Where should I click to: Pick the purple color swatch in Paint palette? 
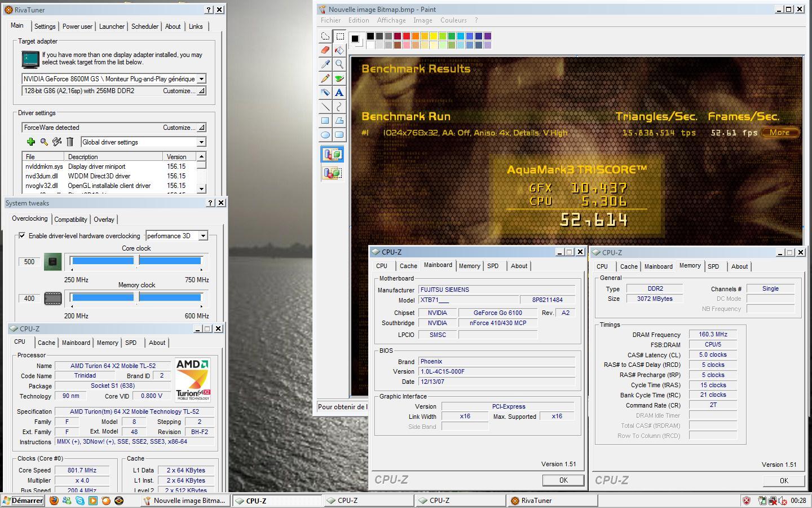[487, 36]
